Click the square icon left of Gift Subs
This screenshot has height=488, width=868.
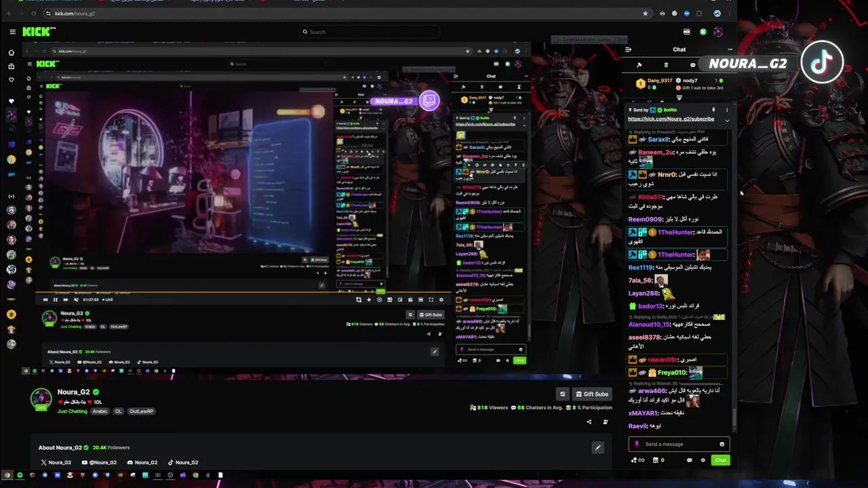click(x=562, y=394)
